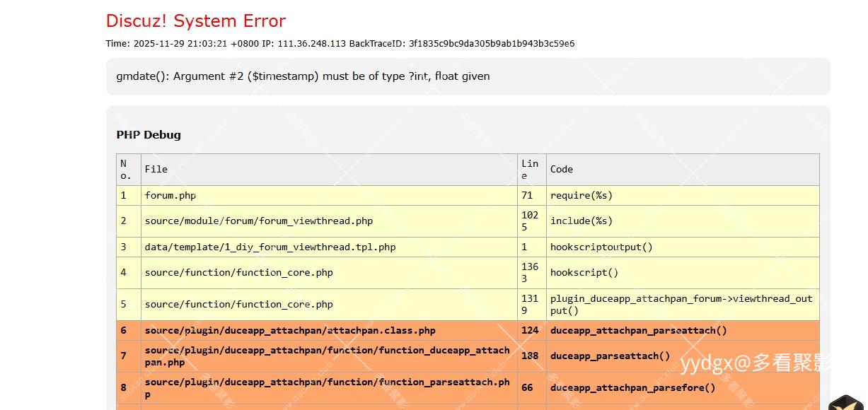Select the forum_viewthread.php file path
868x410 pixels.
pos(258,221)
